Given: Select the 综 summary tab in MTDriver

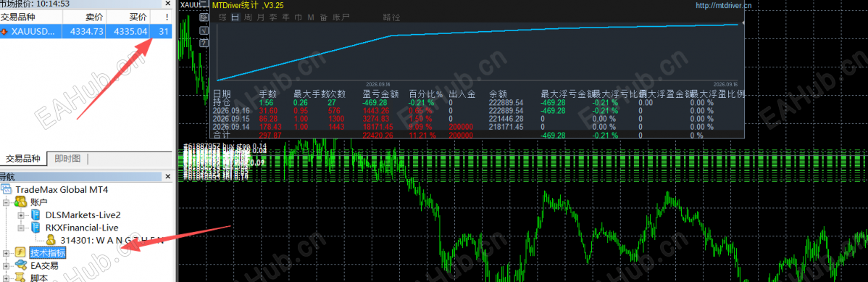Looking at the screenshot, I should (222, 17).
